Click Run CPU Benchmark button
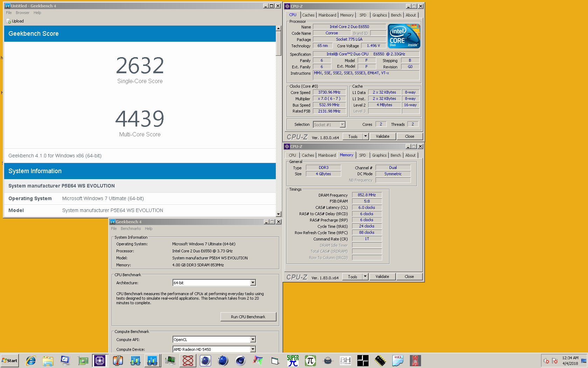 [x=248, y=317]
